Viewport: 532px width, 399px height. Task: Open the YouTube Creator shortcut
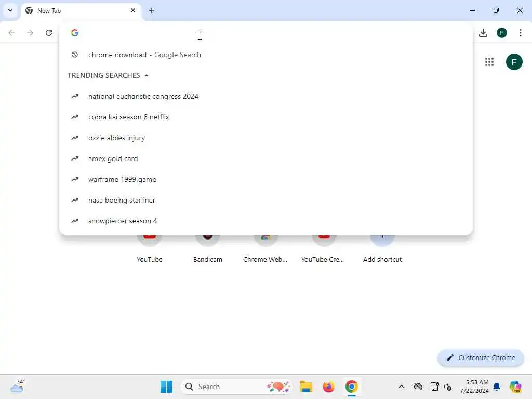tap(323, 249)
